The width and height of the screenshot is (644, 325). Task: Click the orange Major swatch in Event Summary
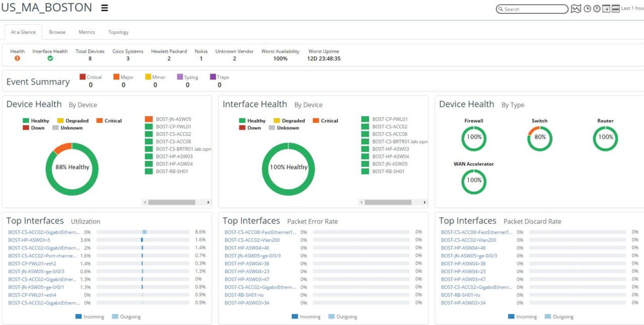coord(116,77)
